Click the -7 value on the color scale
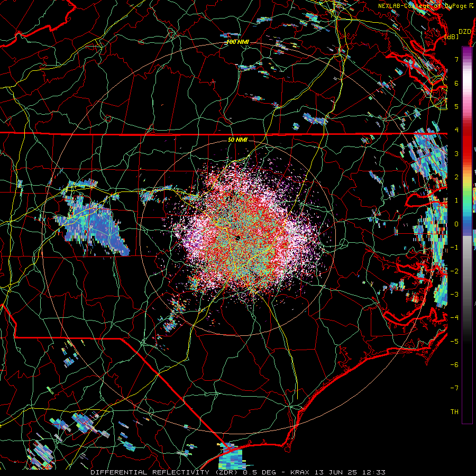The image size is (476, 476). click(454, 388)
